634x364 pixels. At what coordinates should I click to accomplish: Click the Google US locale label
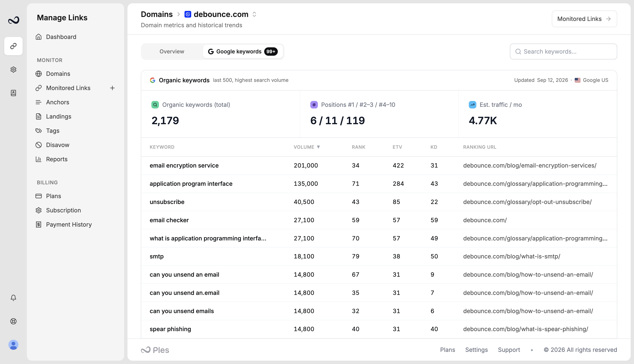[595, 80]
